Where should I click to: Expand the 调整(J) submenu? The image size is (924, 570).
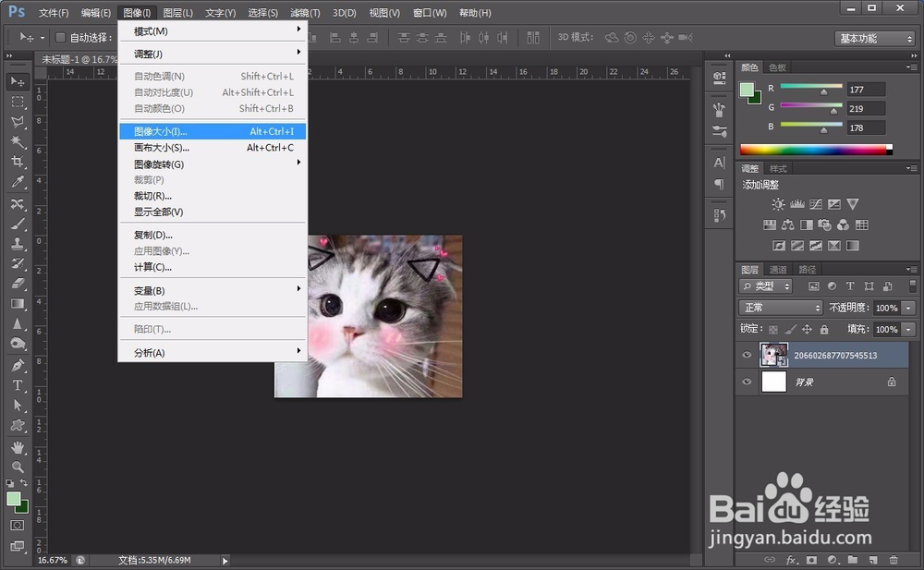pyautogui.click(x=213, y=54)
